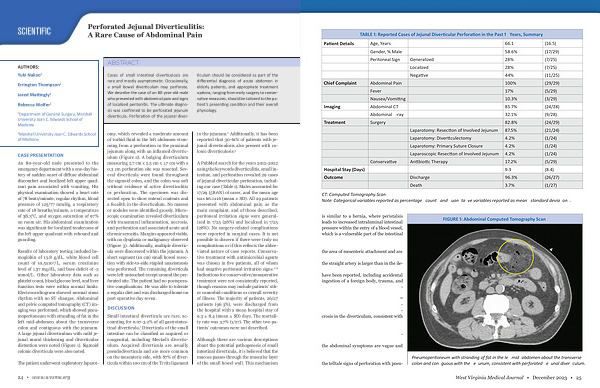The image size is (600, 388).
Task: Click the Imaging row in table
Action: 452,107
